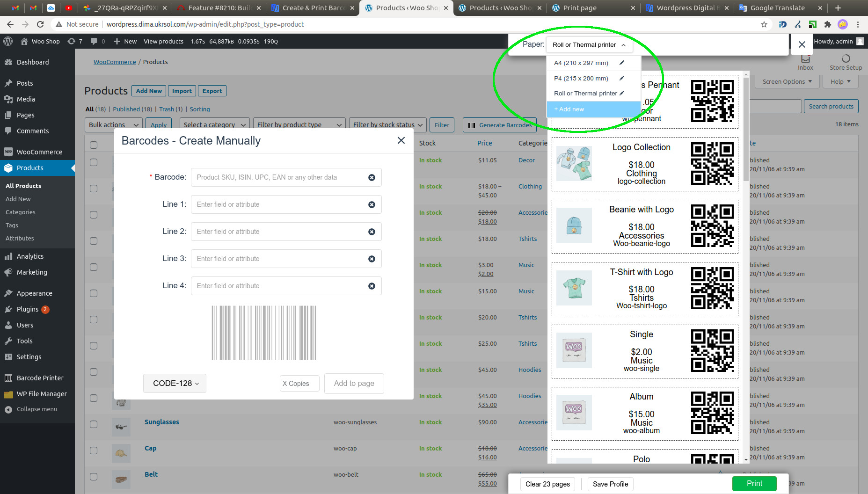868x494 pixels.
Task: Open the browser extensions puzzle icon
Action: click(827, 24)
